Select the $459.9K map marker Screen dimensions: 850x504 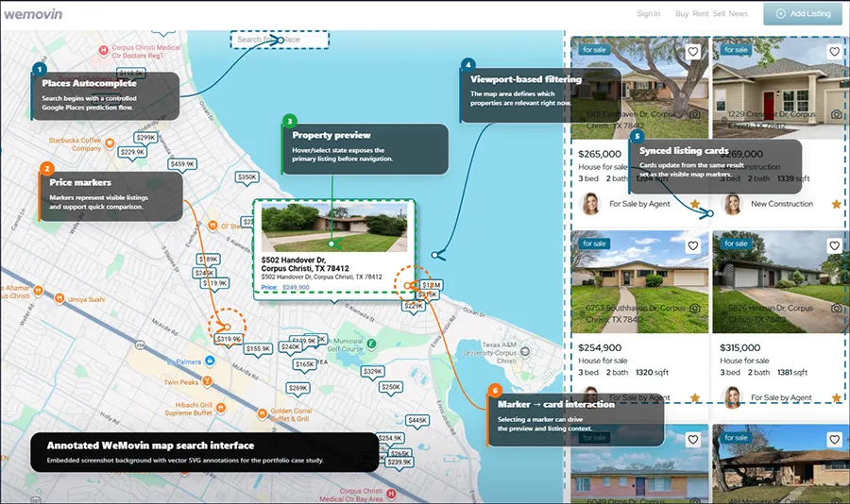click(182, 164)
